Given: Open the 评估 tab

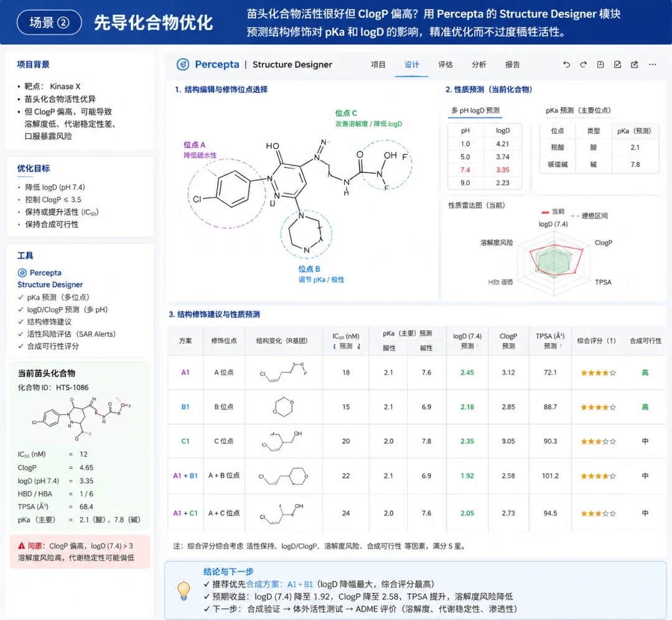Looking at the screenshot, I should [x=446, y=64].
